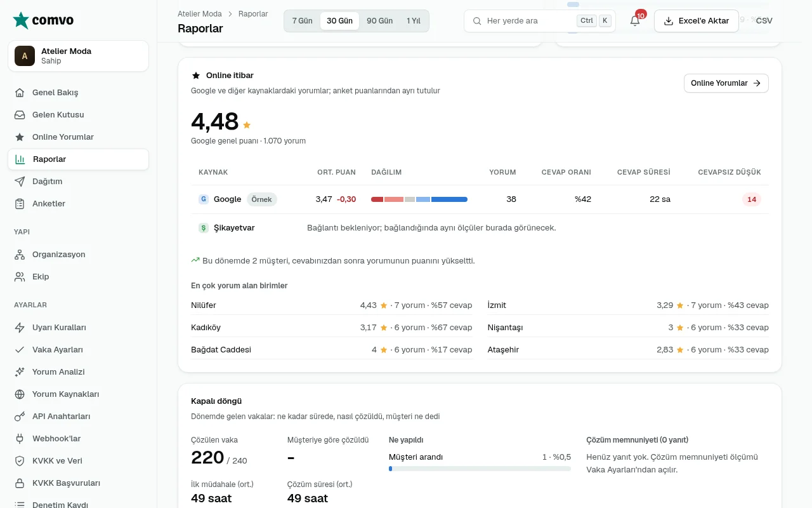Click the 22 sa cevap süresi value
Screen dimensions: 812x508
[660, 199]
